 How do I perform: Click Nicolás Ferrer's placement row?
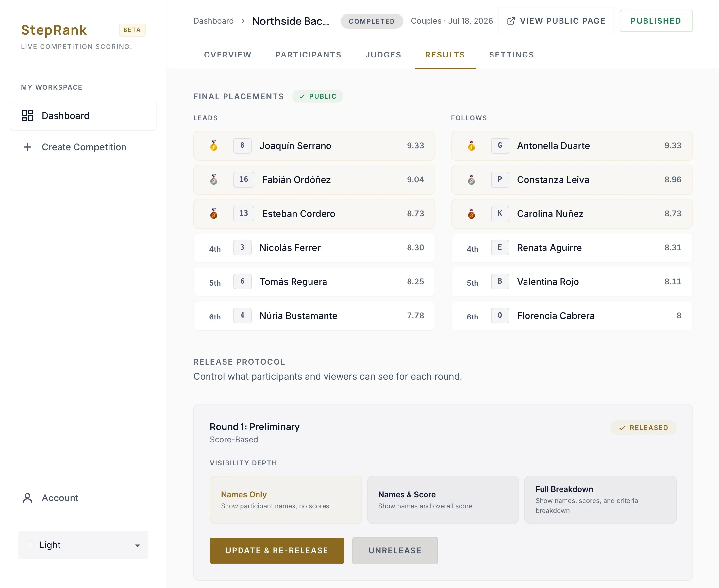(314, 248)
